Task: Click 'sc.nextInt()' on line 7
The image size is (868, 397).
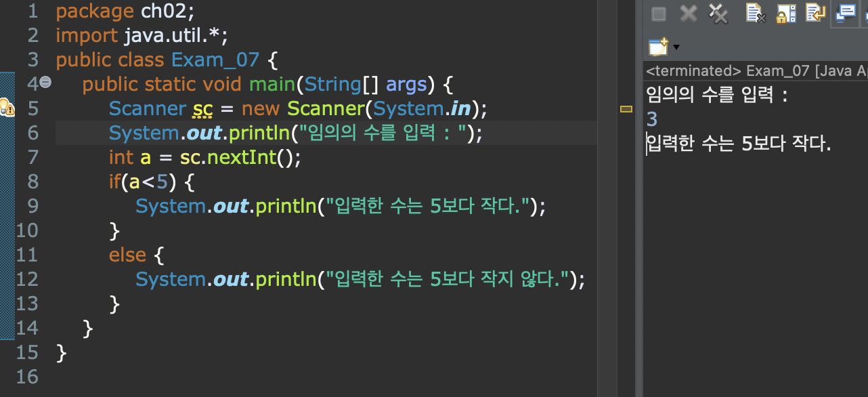Action: point(236,157)
